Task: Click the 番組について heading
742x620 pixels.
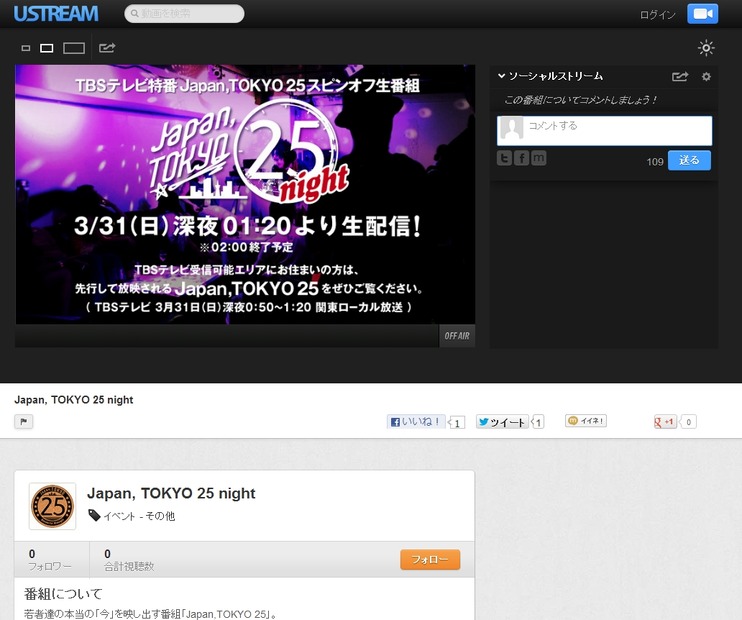Action: [63, 593]
